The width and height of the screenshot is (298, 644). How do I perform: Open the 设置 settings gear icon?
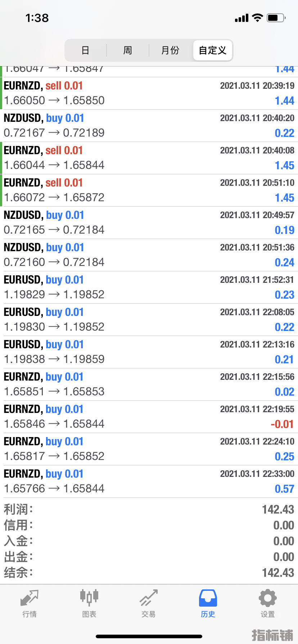point(268,598)
